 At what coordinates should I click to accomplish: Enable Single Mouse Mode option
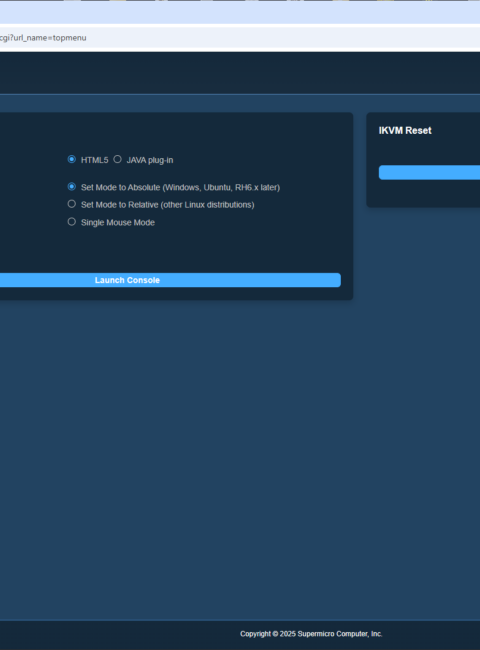[72, 222]
